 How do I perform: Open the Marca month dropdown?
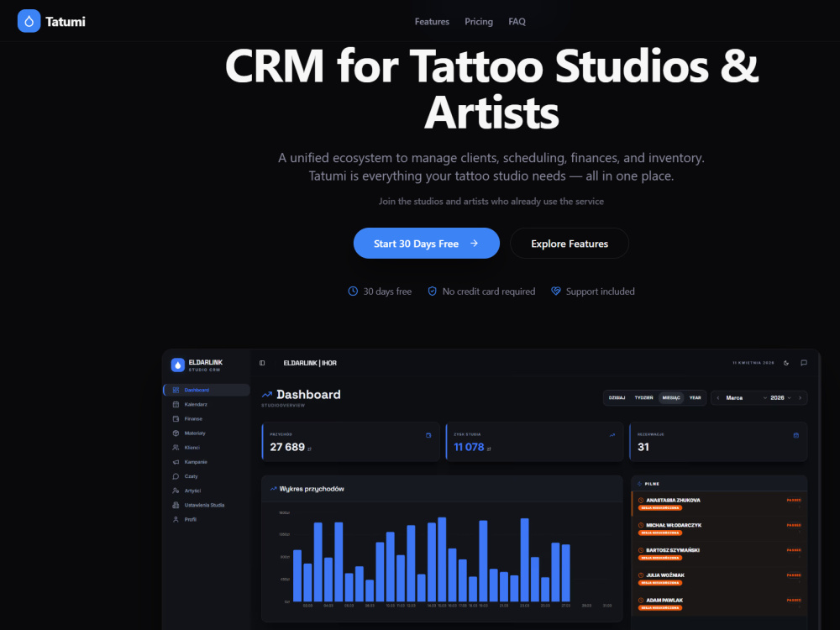coord(746,398)
